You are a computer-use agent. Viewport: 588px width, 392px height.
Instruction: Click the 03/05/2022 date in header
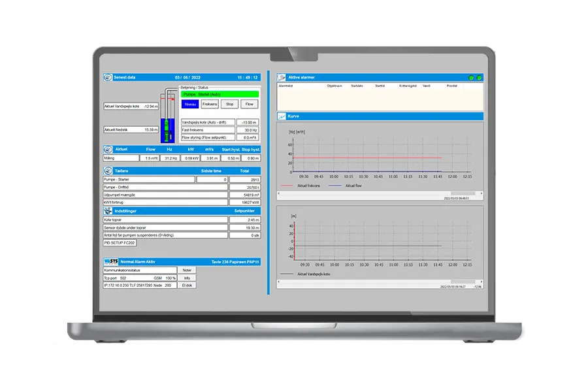coord(188,78)
